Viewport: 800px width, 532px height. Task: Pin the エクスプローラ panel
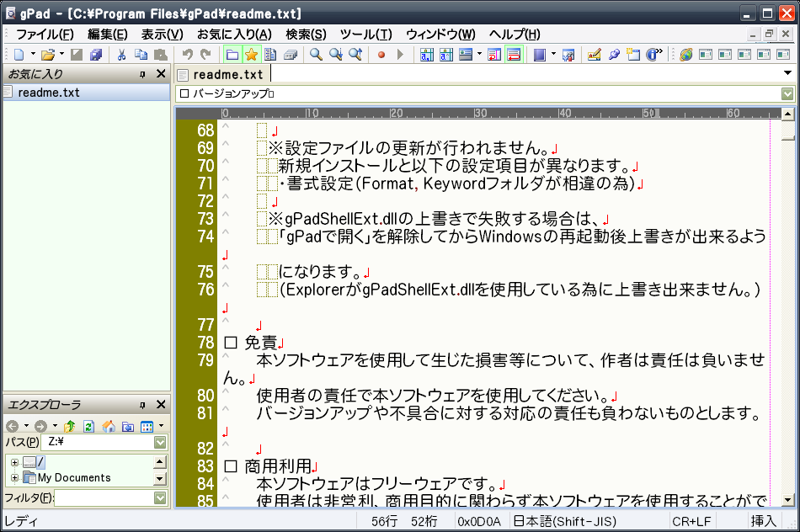click(142, 405)
